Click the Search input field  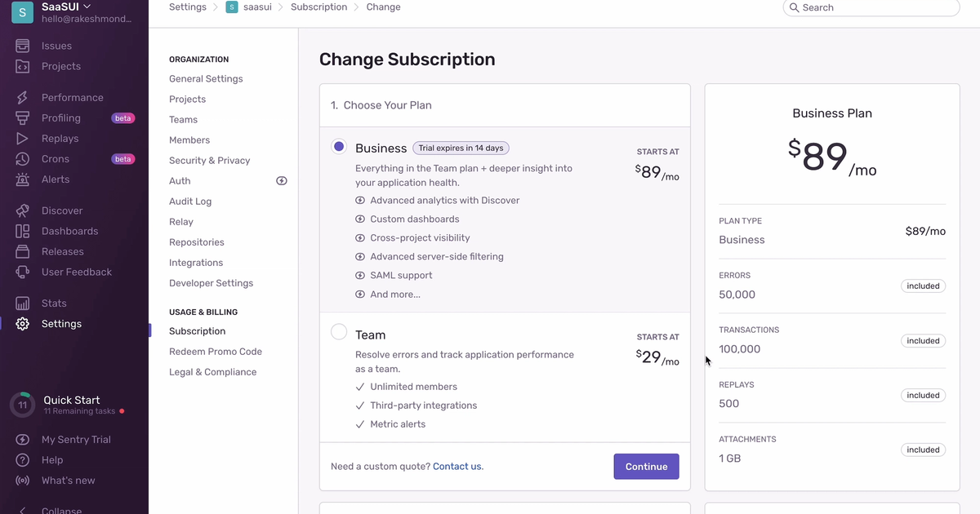[x=871, y=7]
